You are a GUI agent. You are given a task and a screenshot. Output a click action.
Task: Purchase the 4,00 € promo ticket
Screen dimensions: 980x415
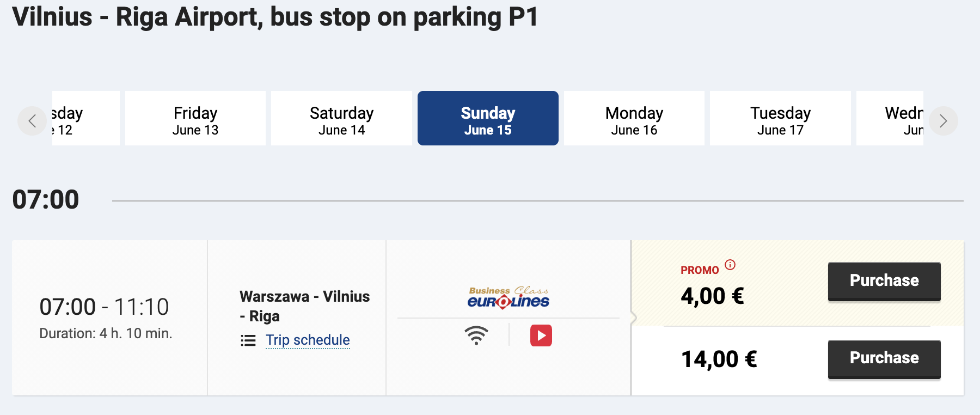(884, 282)
